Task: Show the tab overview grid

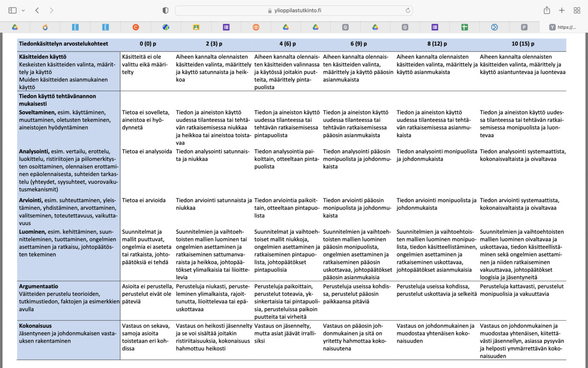Action: pyautogui.click(x=577, y=10)
